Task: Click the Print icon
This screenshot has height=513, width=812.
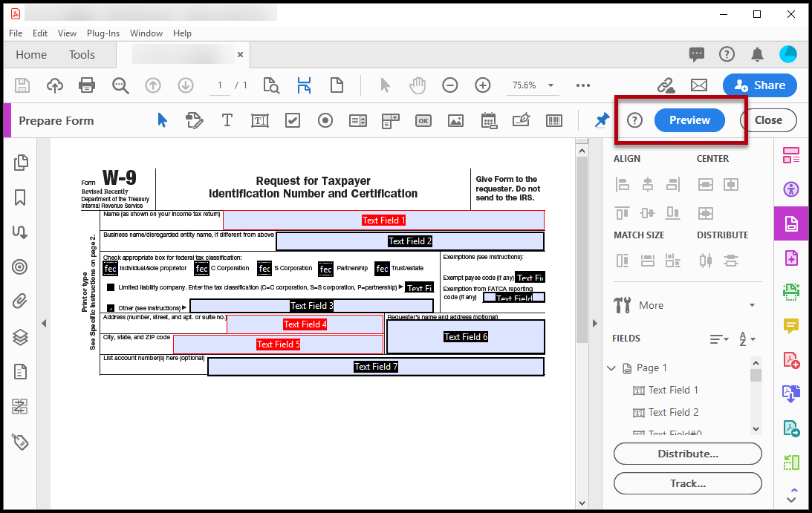Action: click(87, 85)
